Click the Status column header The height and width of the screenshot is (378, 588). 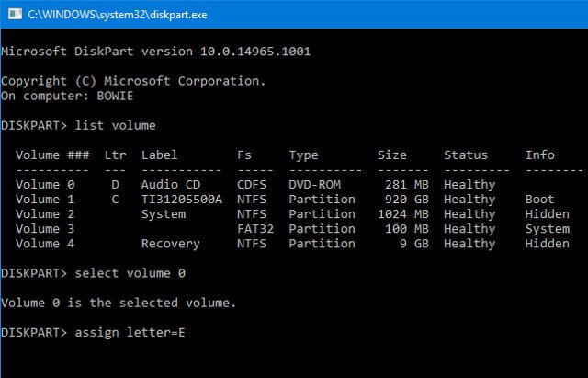(466, 155)
